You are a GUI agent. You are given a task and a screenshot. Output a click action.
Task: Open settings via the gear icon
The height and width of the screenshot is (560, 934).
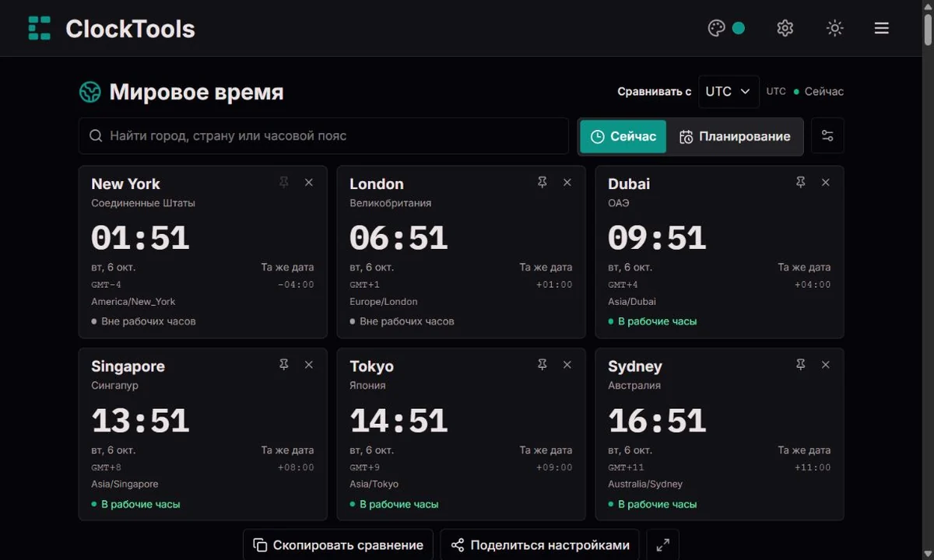785,28
